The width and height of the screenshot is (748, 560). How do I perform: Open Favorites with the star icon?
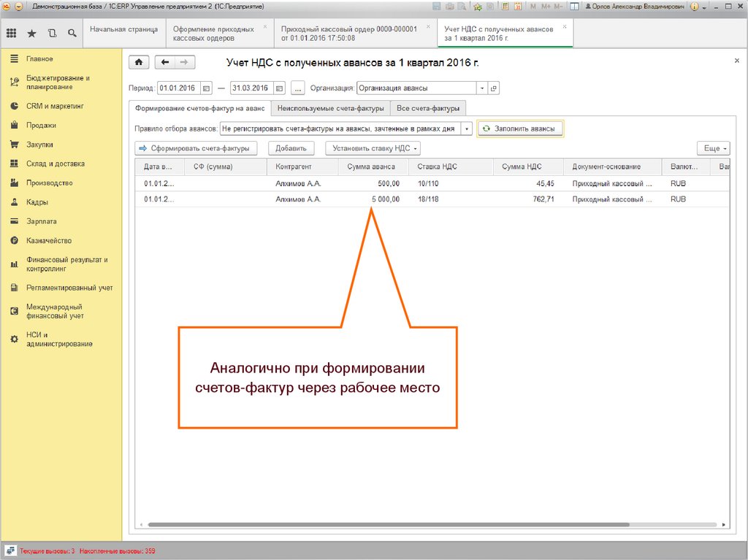click(x=31, y=34)
